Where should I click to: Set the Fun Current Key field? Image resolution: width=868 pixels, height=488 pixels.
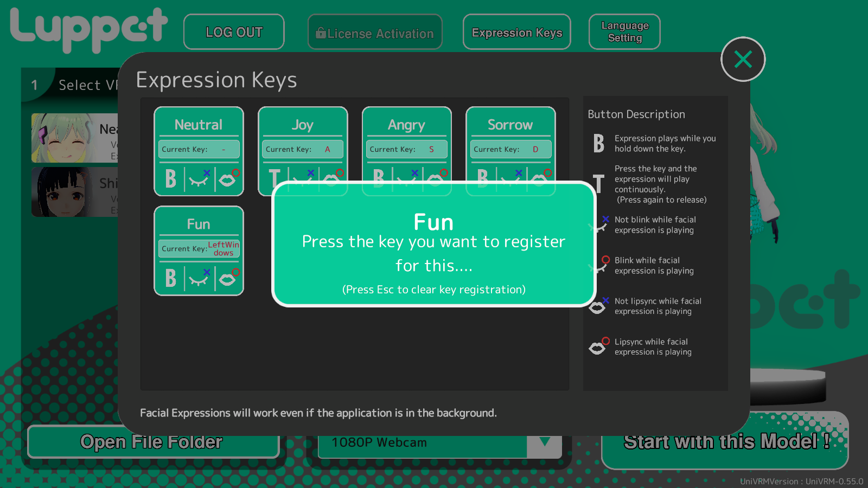[199, 249]
